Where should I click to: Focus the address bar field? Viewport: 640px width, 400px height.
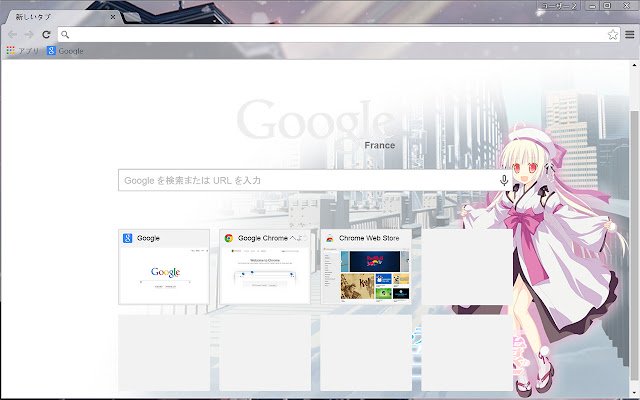click(339, 35)
